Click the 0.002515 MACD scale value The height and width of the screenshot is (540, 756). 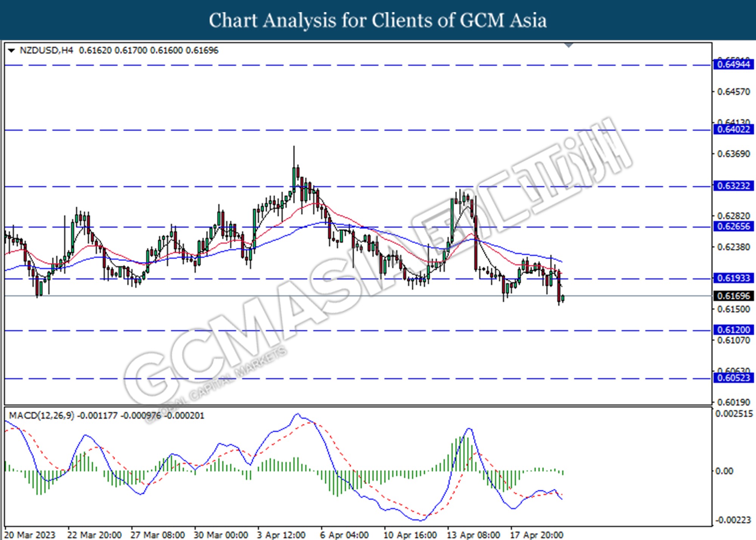(734, 414)
